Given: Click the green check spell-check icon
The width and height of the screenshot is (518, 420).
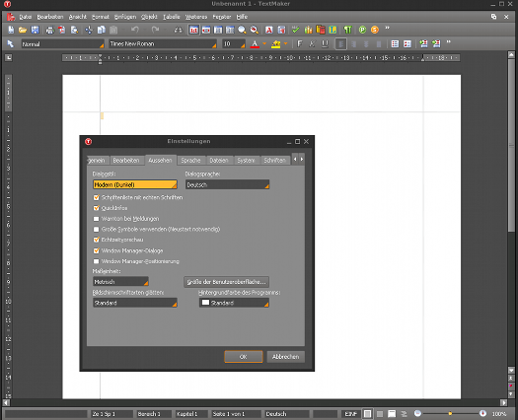Looking at the screenshot, I should click(x=295, y=30).
